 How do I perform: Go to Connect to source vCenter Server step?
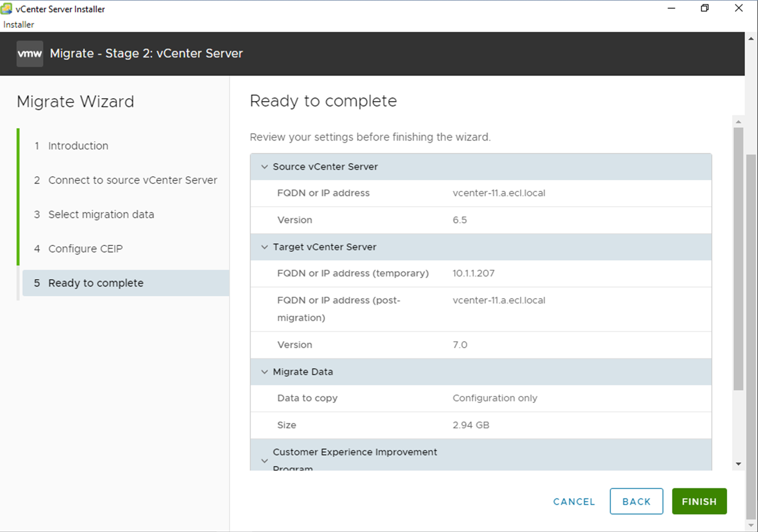[x=126, y=180]
